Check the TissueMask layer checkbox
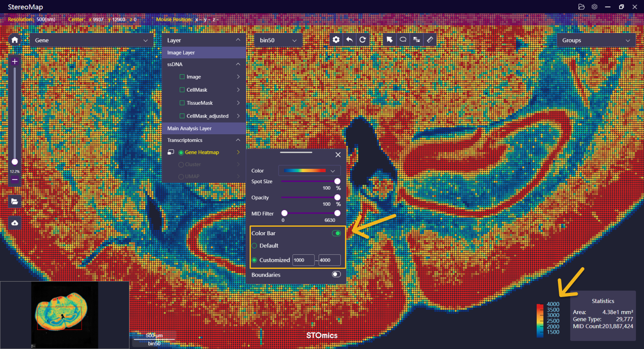Image resolution: width=644 pixels, height=349 pixels. coord(182,103)
